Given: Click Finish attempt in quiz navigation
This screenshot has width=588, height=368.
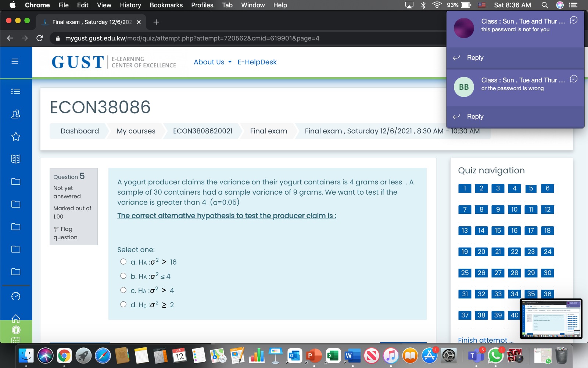Looking at the screenshot, I should click(485, 340).
